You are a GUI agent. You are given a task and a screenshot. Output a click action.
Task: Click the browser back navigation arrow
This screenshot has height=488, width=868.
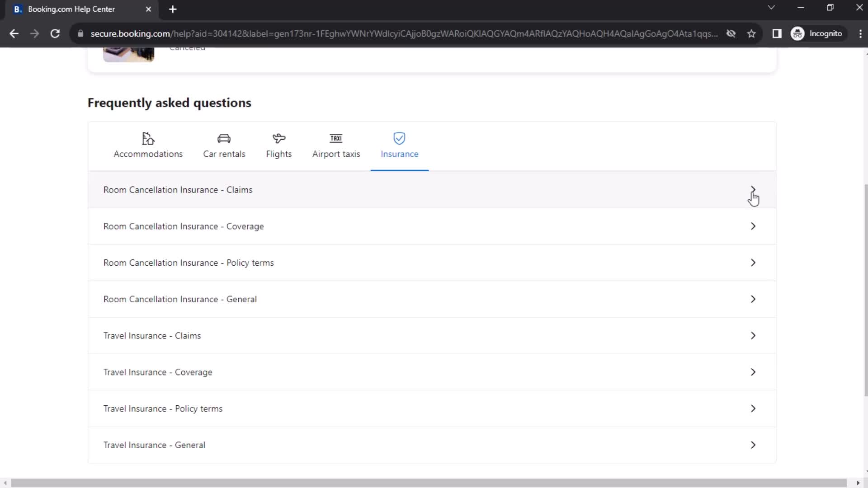coord(14,33)
